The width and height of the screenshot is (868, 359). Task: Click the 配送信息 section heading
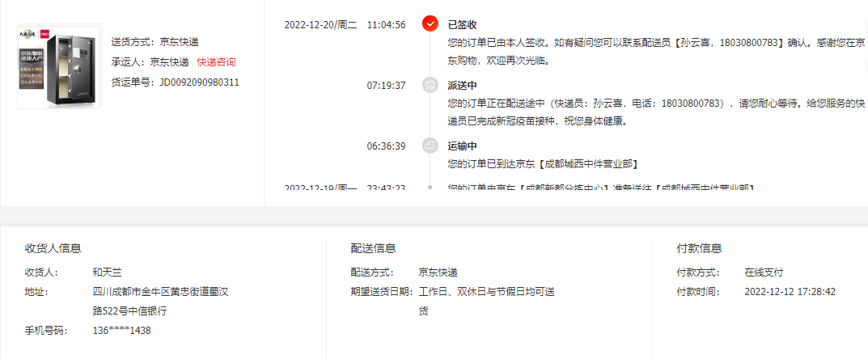[373, 248]
